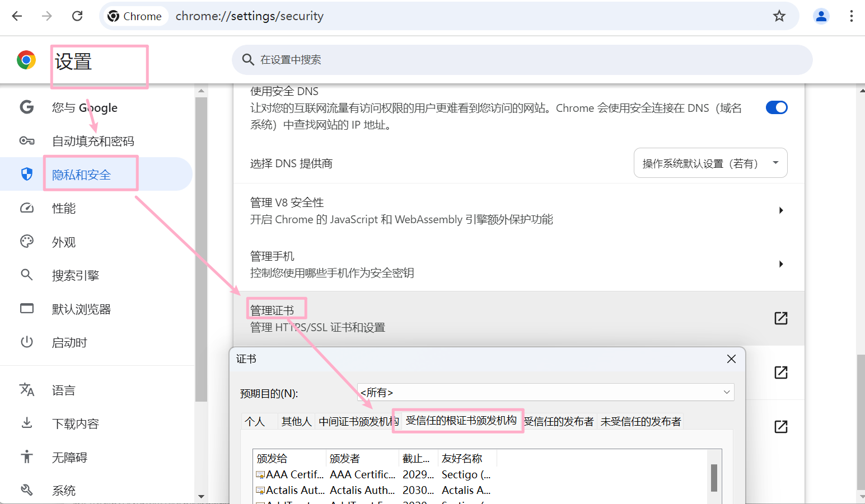The height and width of the screenshot is (504, 865).
Task: Click the certificate icon beside Actalis Aut...
Action: (260, 491)
